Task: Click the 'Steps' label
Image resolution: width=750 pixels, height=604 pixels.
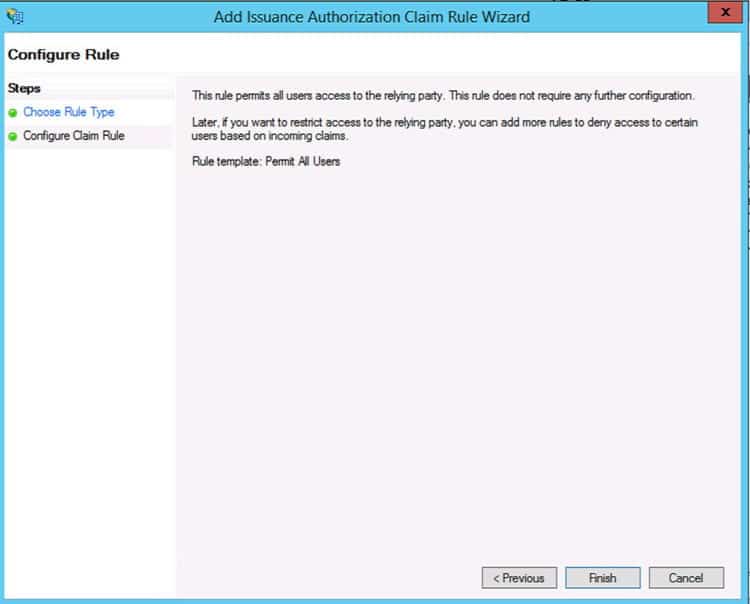Action: point(24,88)
